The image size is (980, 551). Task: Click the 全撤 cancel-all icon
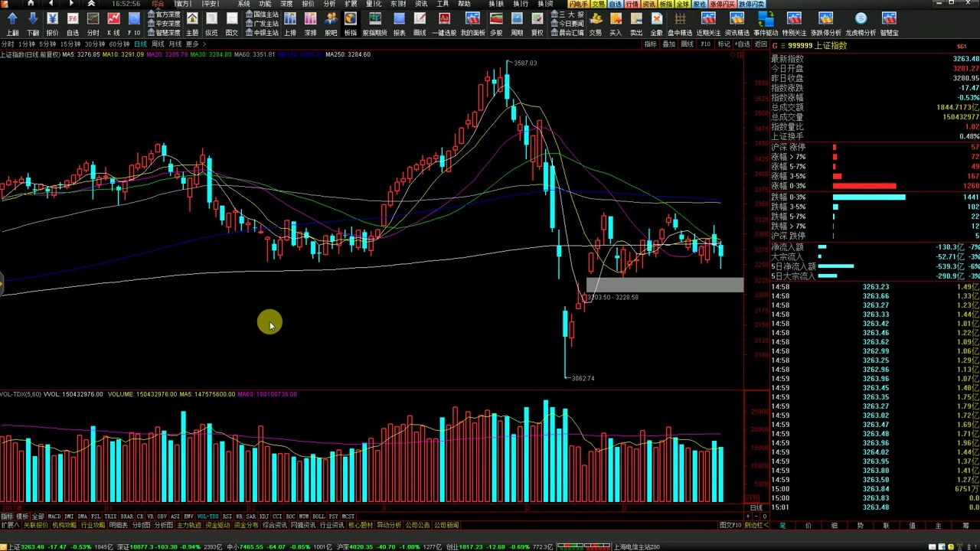pyautogui.click(x=656, y=18)
